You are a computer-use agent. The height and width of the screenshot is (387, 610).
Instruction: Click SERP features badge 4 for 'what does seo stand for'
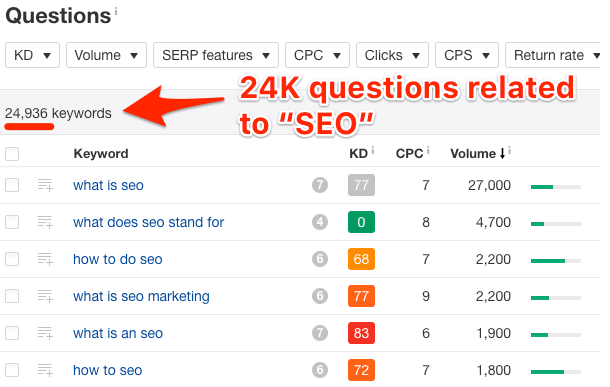point(320,222)
